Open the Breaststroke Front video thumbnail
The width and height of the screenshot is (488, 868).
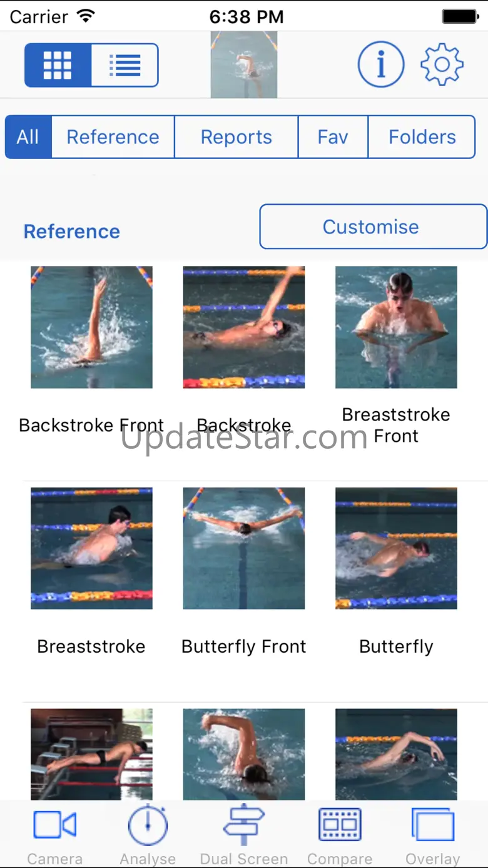coord(396,327)
